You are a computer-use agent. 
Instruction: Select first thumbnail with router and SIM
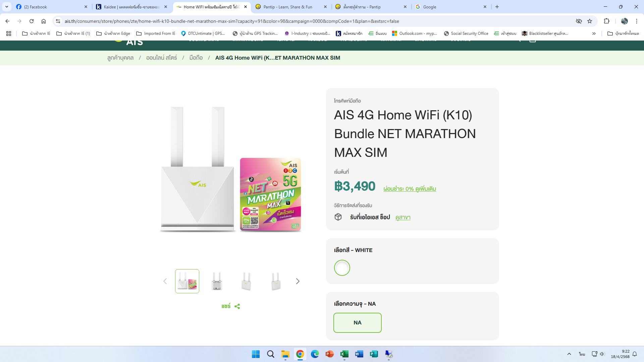pos(187,281)
